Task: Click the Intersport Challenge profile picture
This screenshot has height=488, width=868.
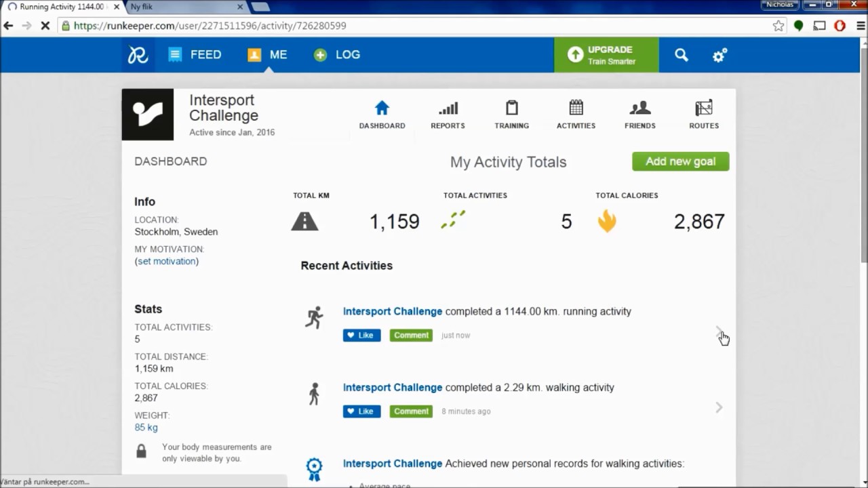Action: coord(148,115)
